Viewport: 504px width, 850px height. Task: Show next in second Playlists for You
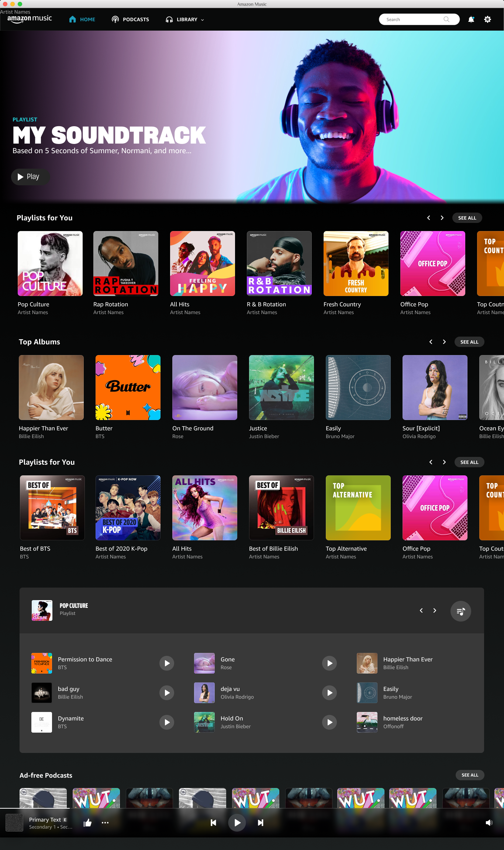tap(444, 462)
